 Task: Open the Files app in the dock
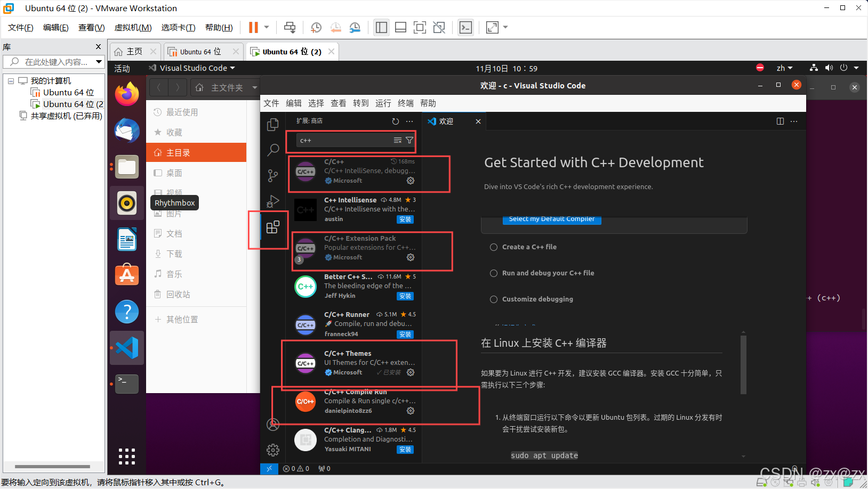127,167
